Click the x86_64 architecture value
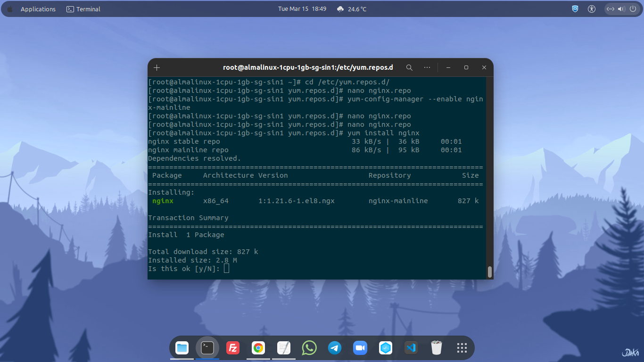The image size is (644, 362). (216, 201)
